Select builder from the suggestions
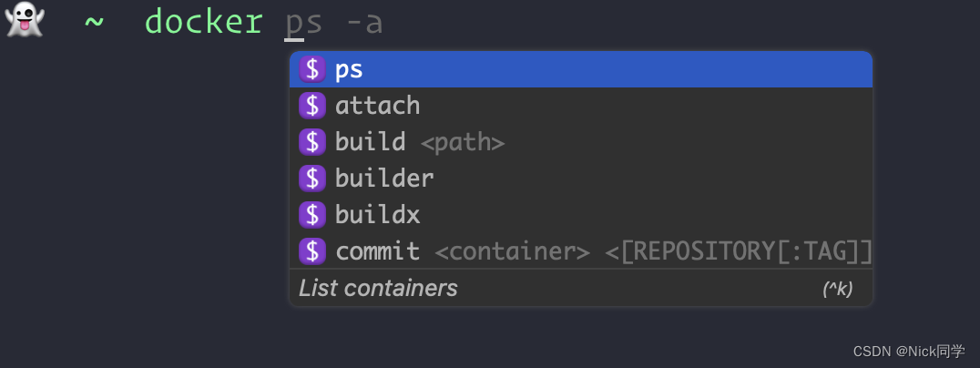980x368 pixels. pyautogui.click(x=384, y=179)
